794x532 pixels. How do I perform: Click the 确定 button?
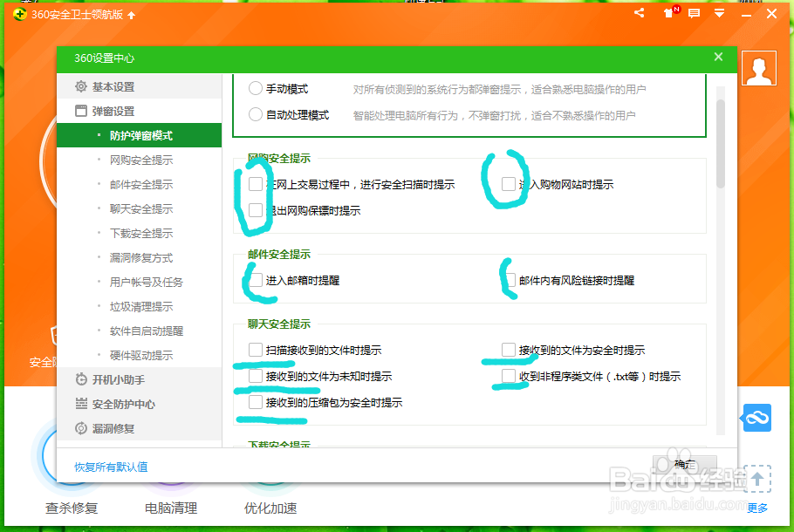click(x=685, y=464)
